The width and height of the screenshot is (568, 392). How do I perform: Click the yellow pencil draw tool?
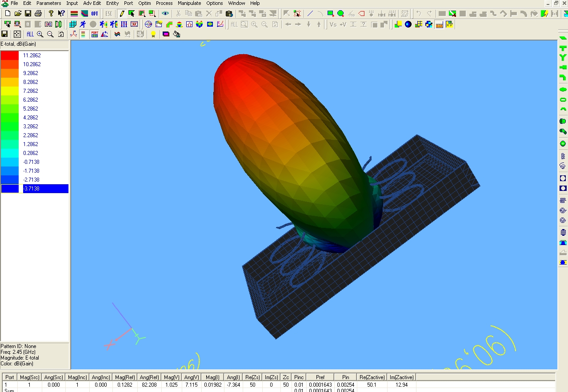[x=121, y=14]
